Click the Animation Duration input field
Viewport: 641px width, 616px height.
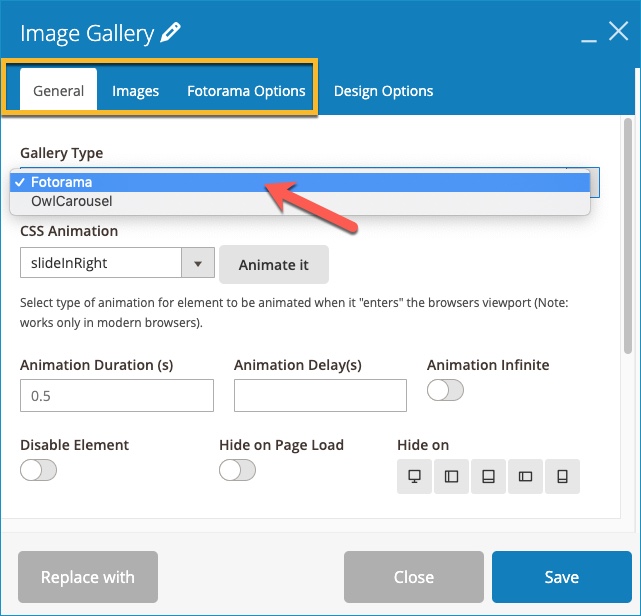(117, 396)
